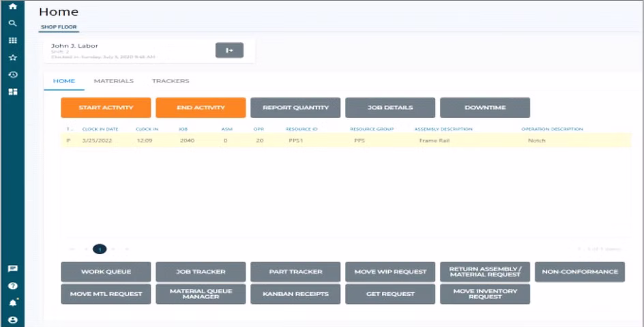Click the GET REQUEST button
Viewport: 644px width, 327px height.
coord(390,294)
